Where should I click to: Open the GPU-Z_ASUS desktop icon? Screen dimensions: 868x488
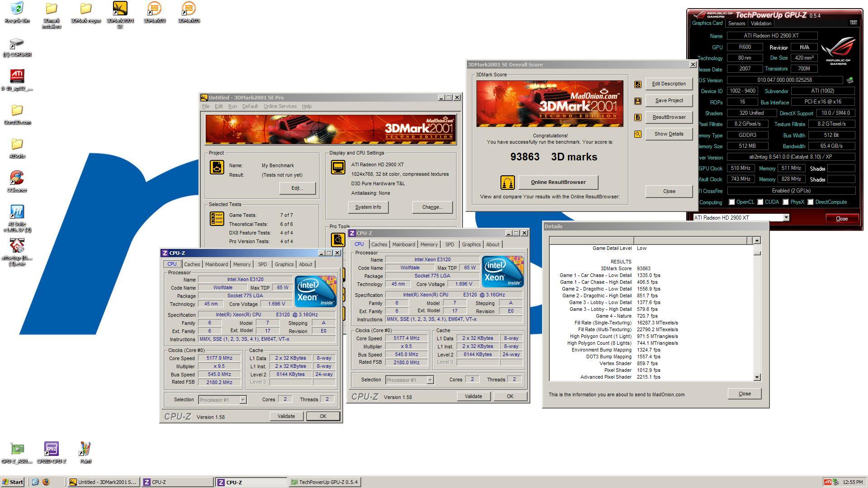[x=17, y=453]
